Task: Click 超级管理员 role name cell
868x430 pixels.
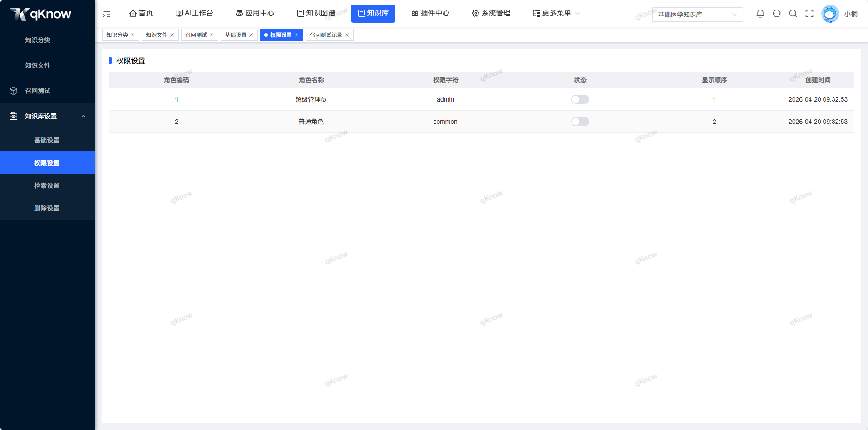Action: (x=311, y=99)
